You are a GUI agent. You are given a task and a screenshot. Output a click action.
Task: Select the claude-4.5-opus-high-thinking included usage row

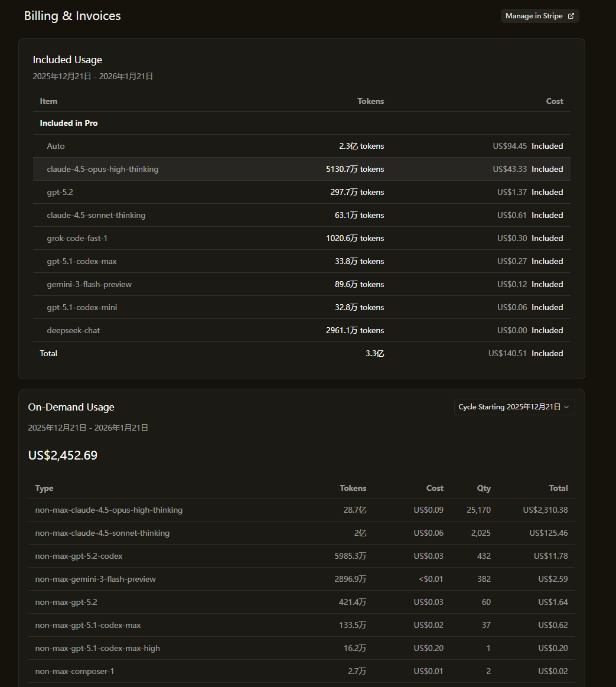click(103, 169)
